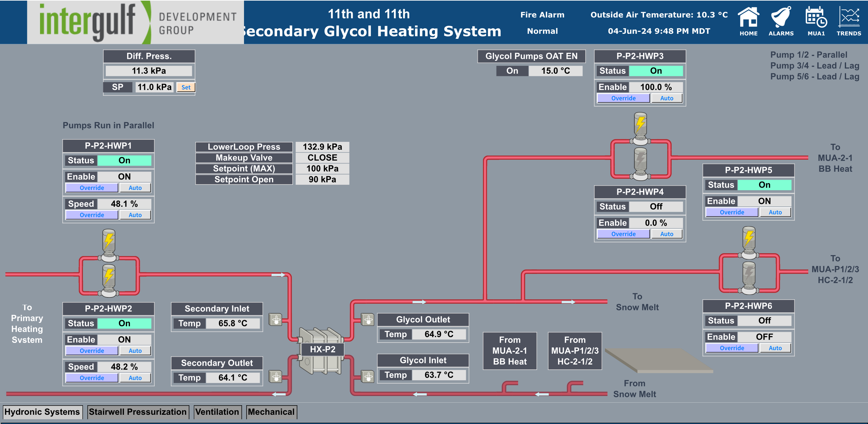Go to the HOME page icon
This screenshot has width=868, height=424.
pos(749,21)
